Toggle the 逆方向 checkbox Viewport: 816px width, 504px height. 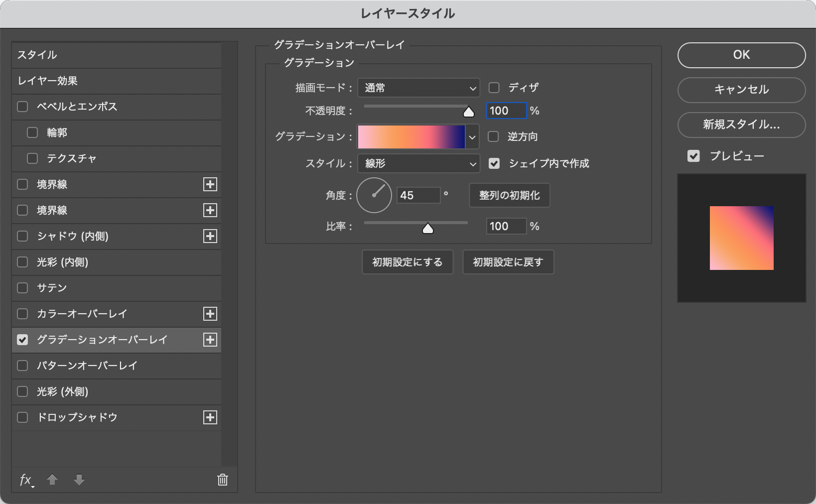(493, 136)
